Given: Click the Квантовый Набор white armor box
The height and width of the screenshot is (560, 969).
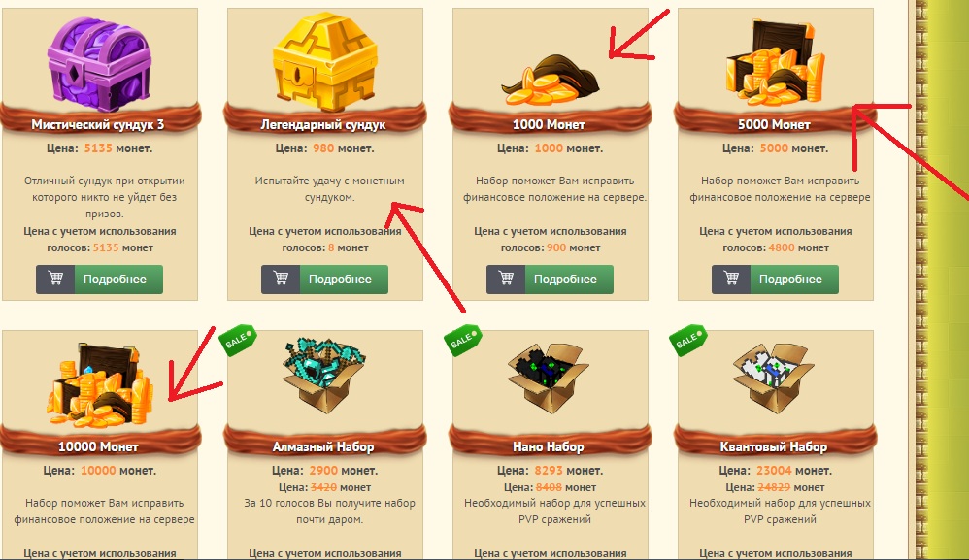Looking at the screenshot, I should coord(775,378).
